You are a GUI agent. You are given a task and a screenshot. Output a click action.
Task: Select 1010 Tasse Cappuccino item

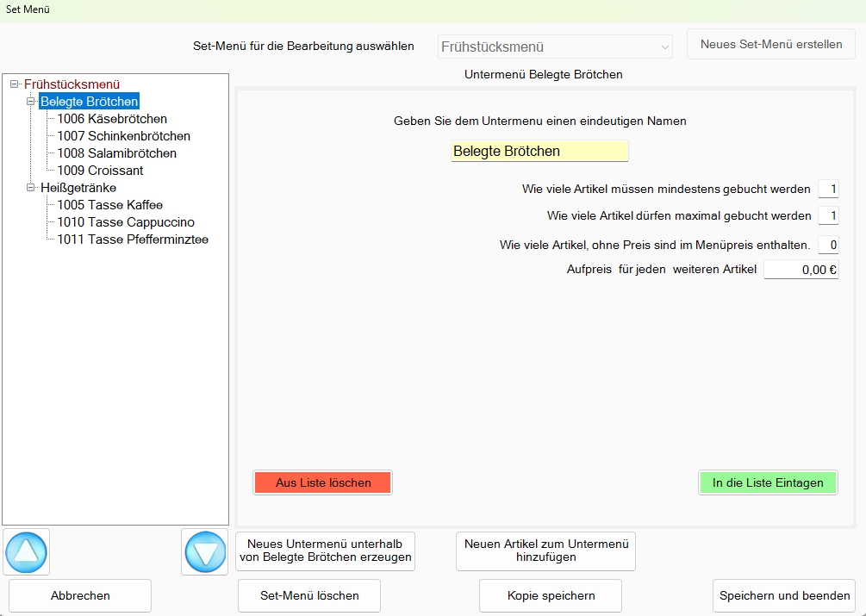(126, 222)
